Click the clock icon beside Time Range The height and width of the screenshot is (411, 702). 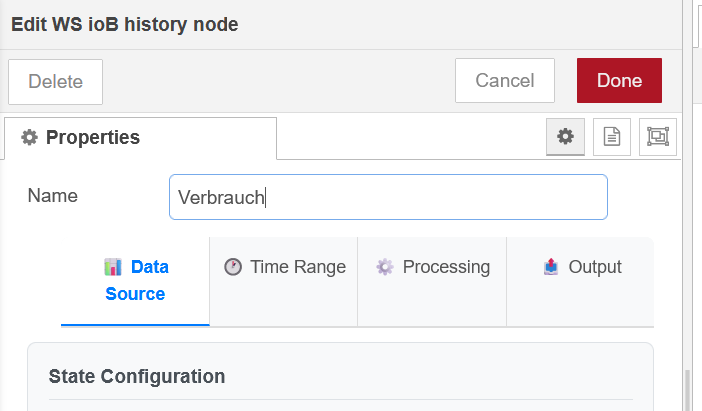pos(233,267)
